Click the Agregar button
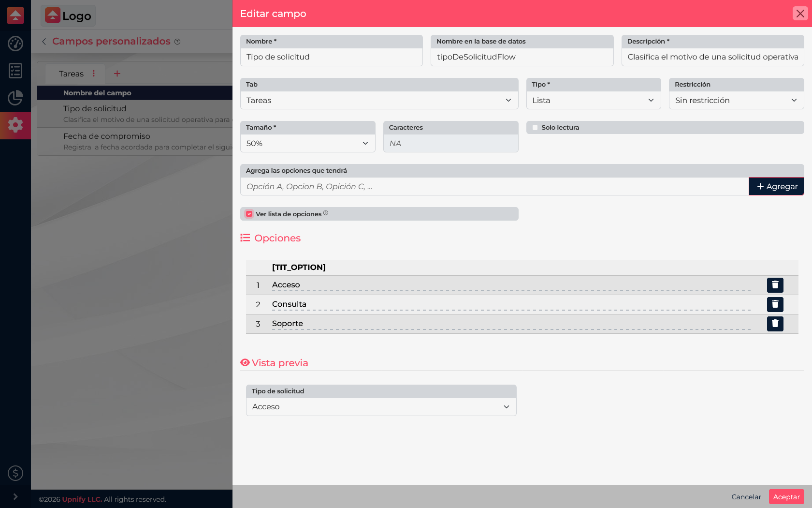This screenshot has width=812, height=508. click(777, 186)
